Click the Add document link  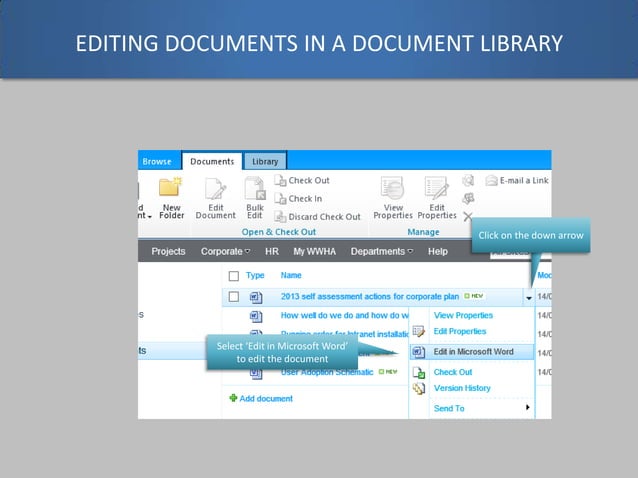click(x=261, y=398)
